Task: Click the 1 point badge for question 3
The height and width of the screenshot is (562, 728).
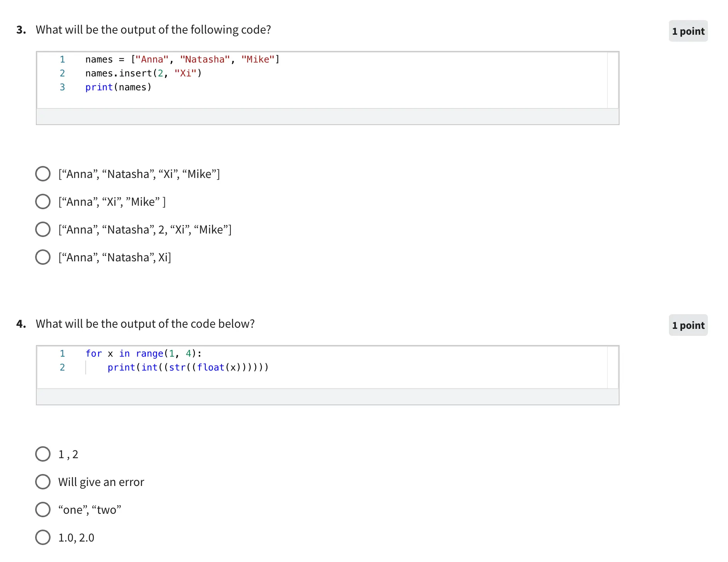Action: 688,31
